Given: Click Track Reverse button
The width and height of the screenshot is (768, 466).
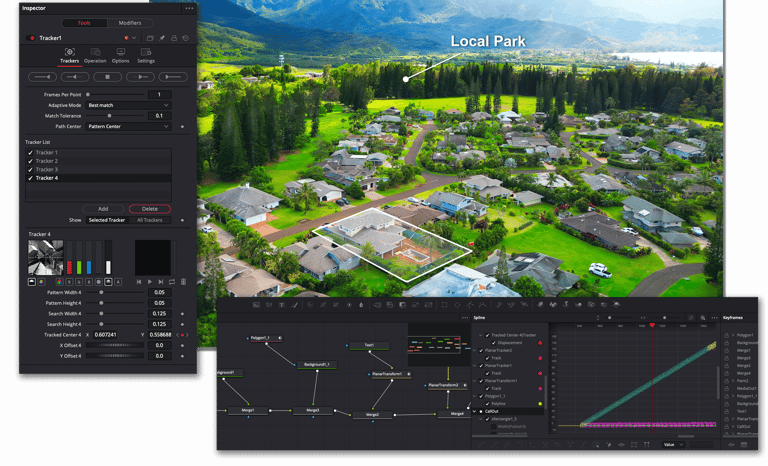Looking at the screenshot, I should [x=42, y=77].
